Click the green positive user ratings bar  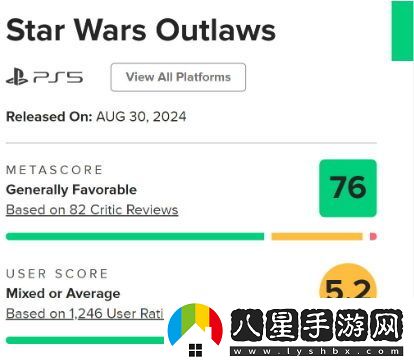[85, 340]
